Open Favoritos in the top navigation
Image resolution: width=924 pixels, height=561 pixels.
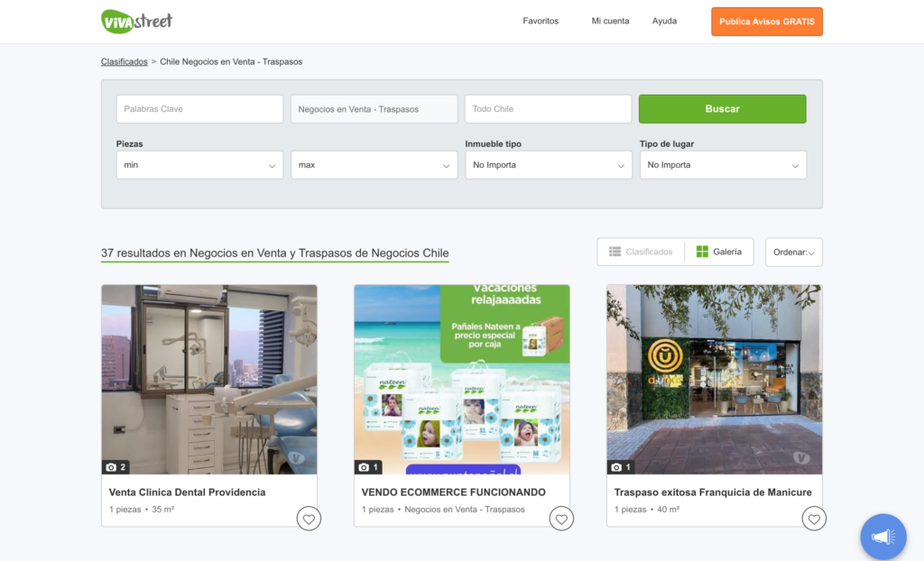click(541, 21)
